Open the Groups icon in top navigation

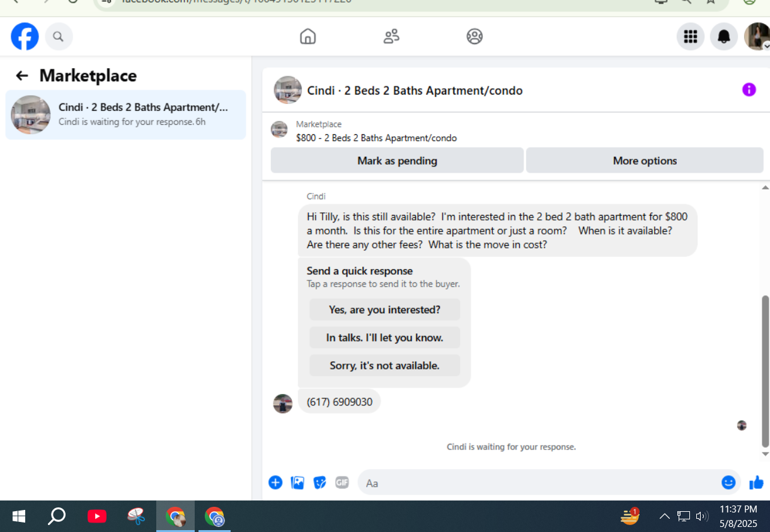point(474,37)
